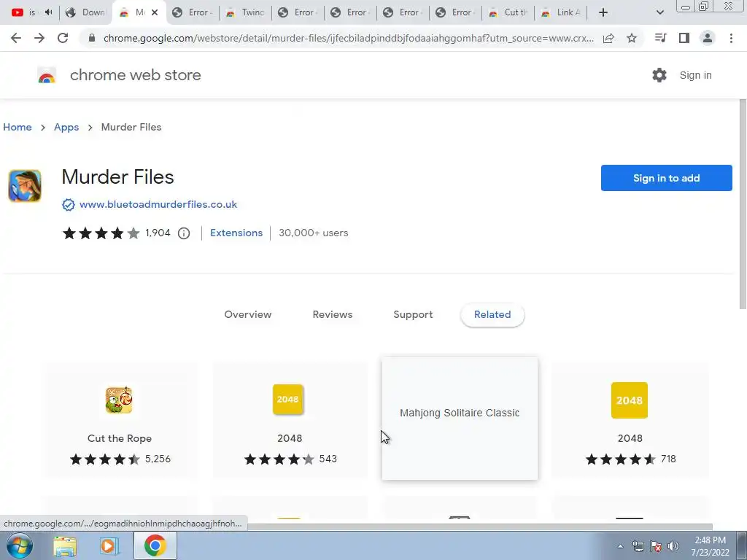Open the Web Store settings gear

click(x=659, y=75)
